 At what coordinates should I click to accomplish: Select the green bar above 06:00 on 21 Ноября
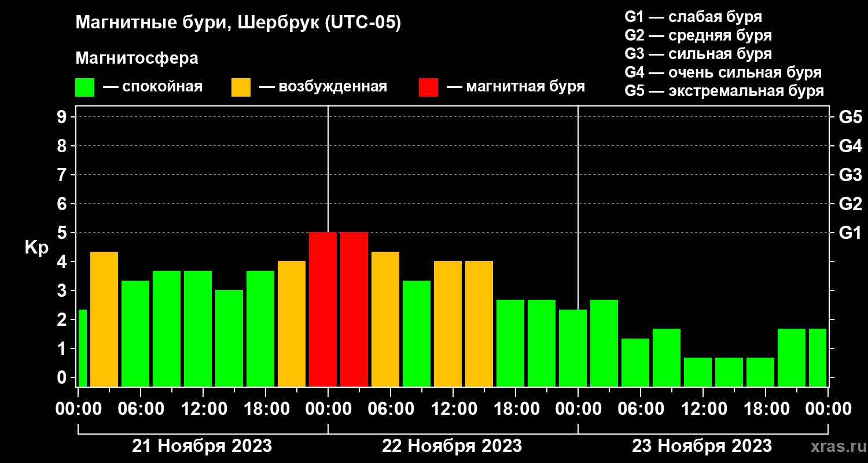point(135,334)
